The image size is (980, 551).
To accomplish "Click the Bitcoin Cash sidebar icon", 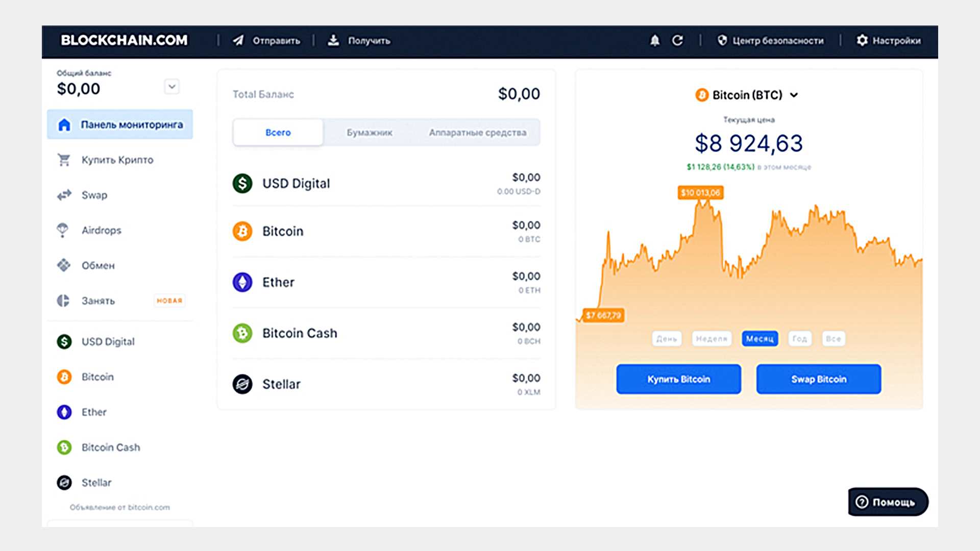I will (x=65, y=446).
